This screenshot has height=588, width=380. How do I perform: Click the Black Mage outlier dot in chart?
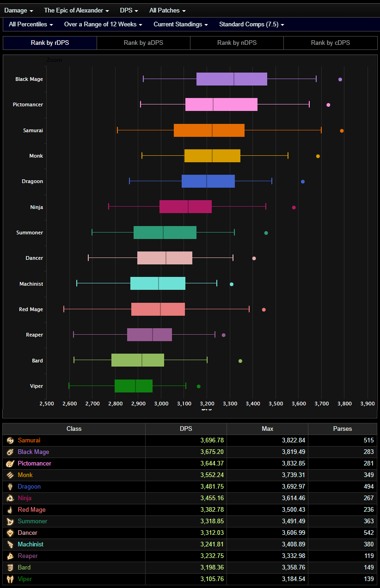click(340, 80)
